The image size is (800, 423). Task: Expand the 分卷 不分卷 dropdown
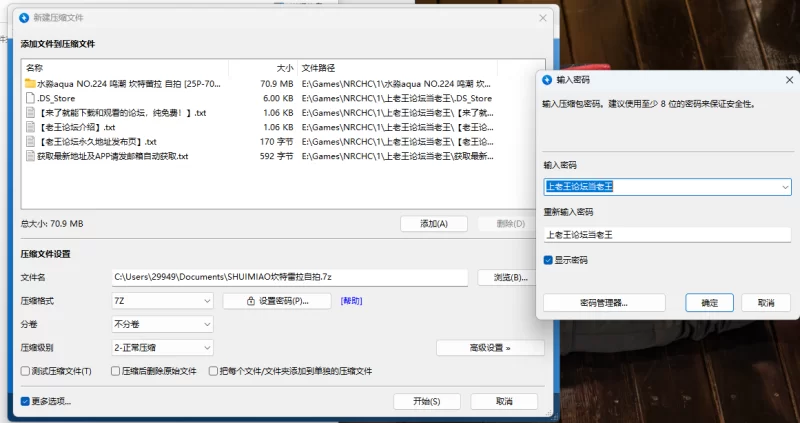pos(206,324)
